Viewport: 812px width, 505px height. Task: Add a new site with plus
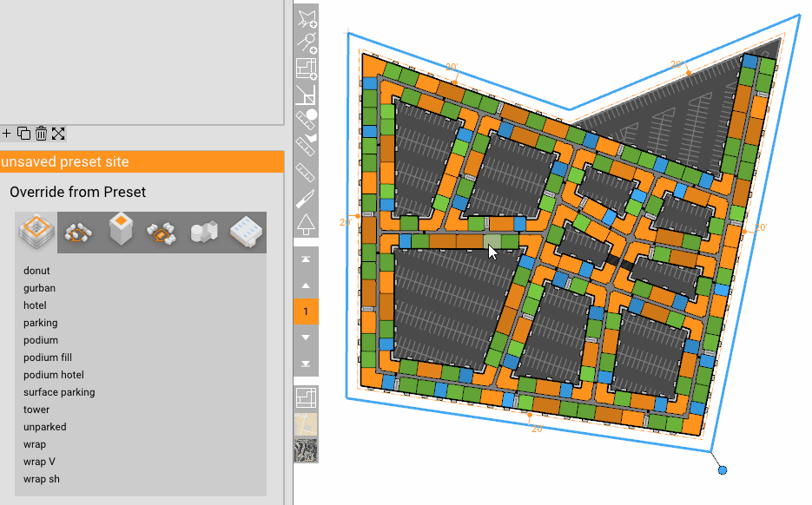(x=7, y=134)
